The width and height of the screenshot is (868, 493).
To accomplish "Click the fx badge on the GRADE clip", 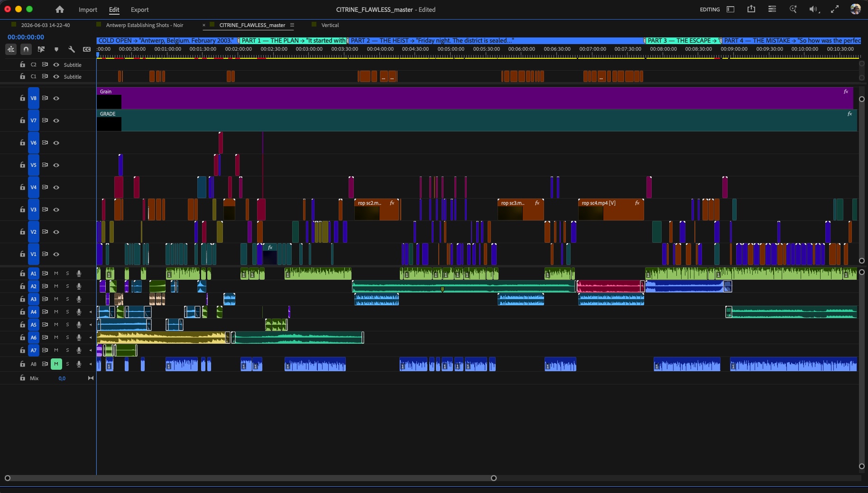I will [850, 114].
